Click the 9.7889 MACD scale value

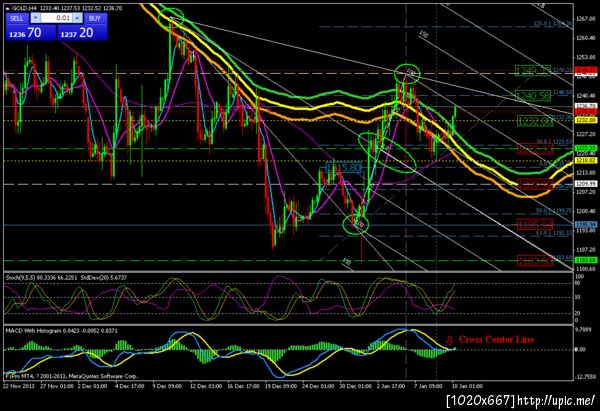[x=585, y=329]
